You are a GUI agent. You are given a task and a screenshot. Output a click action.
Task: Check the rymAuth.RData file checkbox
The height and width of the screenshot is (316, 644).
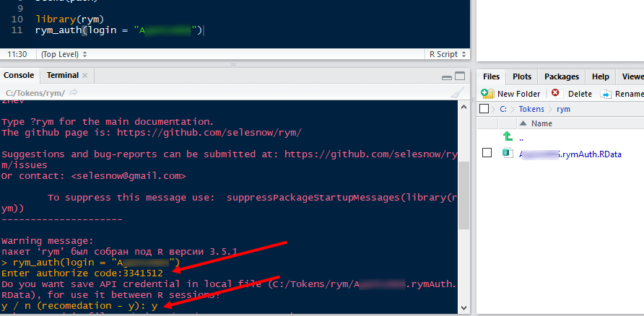coord(487,153)
